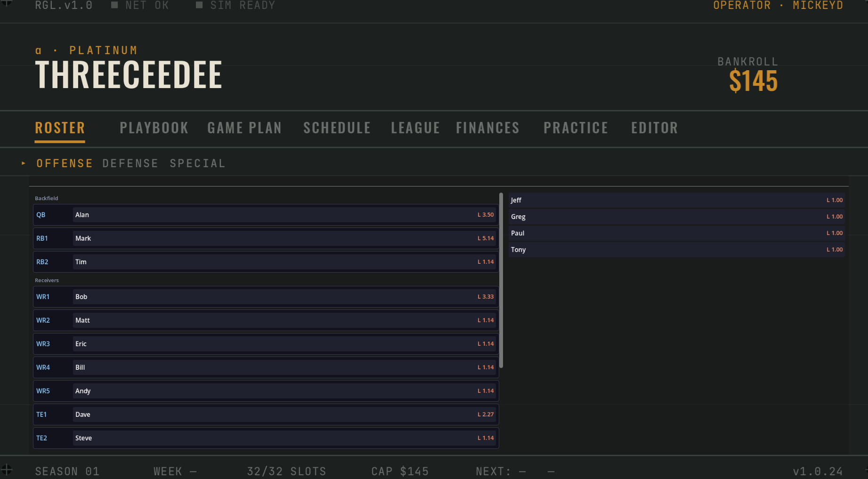Click the Bankroll $145 amount
868x479 pixels.
(x=753, y=81)
